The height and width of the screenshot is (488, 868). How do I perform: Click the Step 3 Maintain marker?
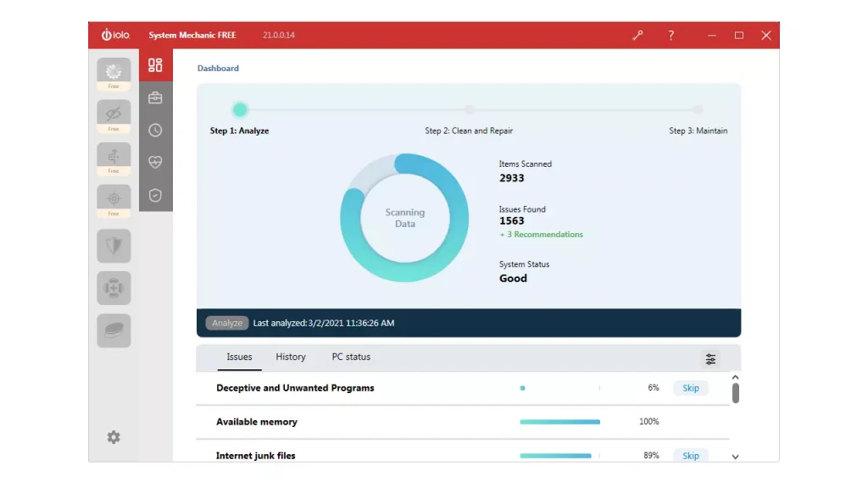pos(698,109)
